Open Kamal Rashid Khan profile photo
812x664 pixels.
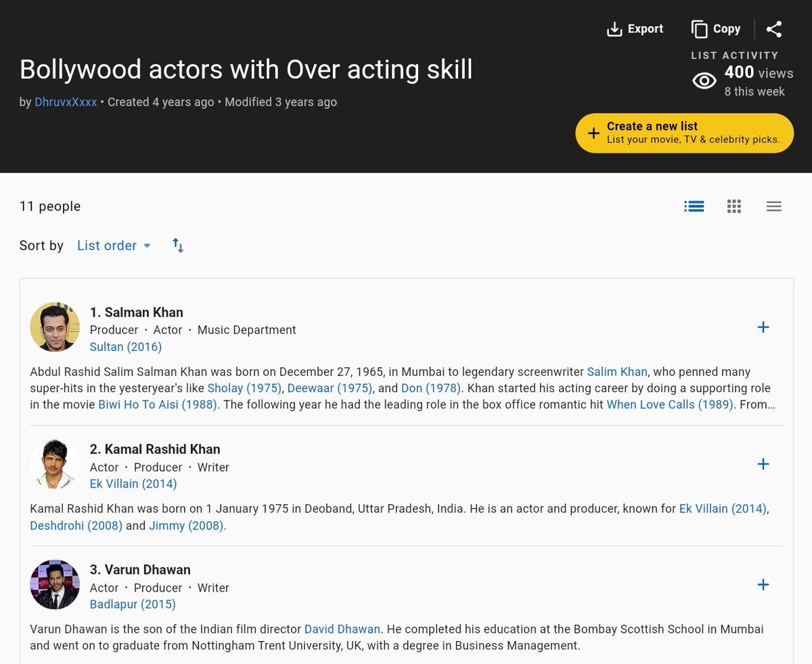tap(55, 465)
